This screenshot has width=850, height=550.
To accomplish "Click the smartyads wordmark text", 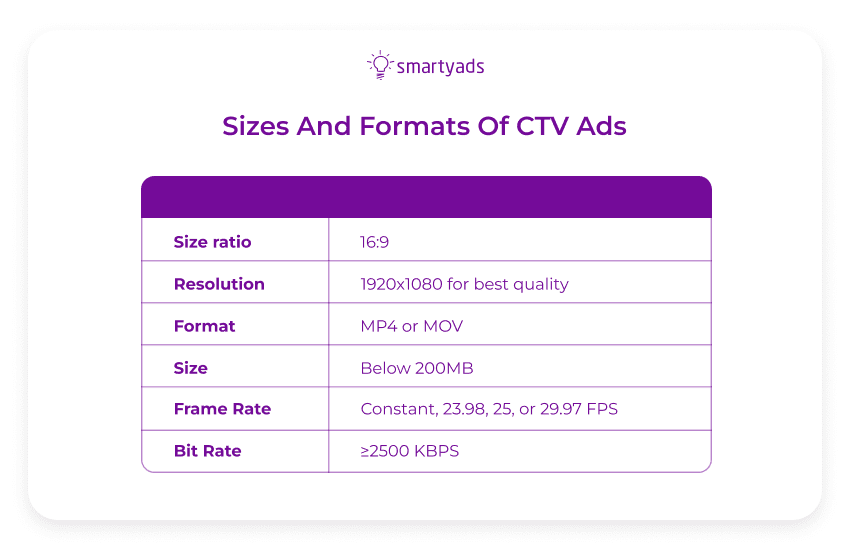I will point(440,67).
